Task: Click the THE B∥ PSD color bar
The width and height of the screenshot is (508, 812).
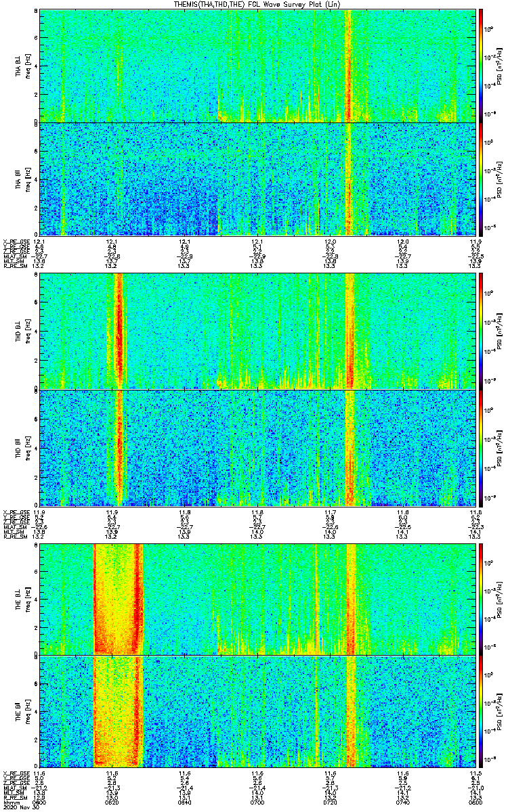Action: click(481, 712)
